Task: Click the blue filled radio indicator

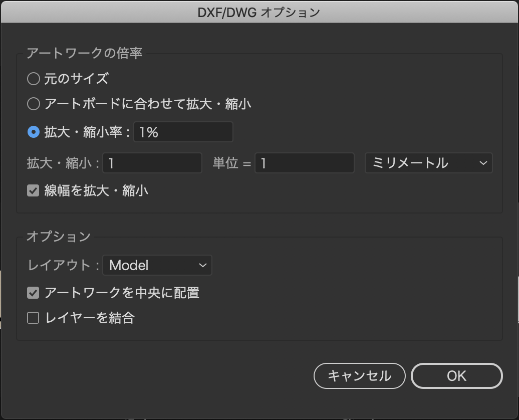Action: [33, 131]
